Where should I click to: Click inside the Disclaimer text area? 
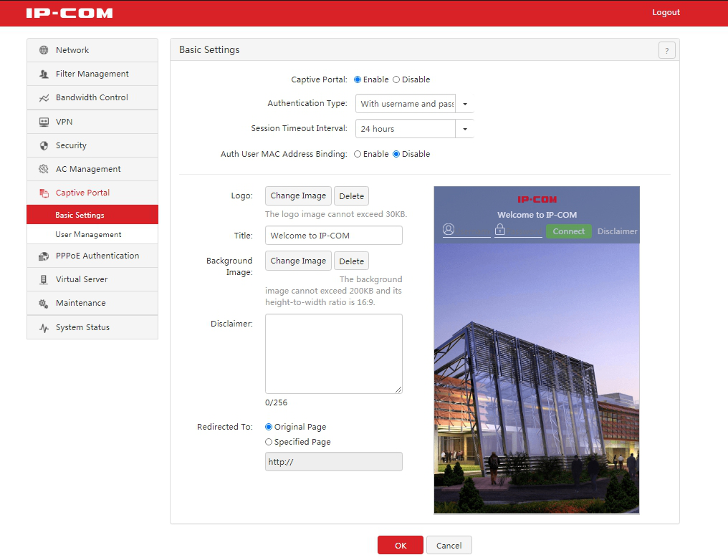[334, 354]
